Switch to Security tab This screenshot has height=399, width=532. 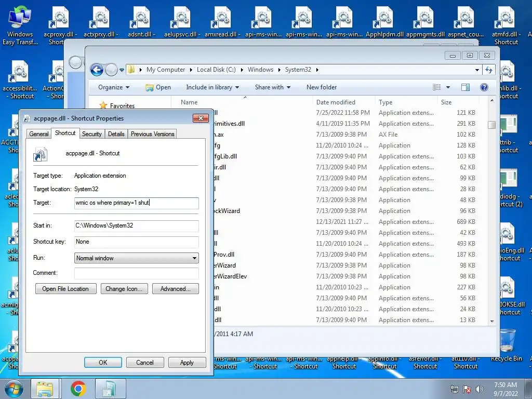(91, 134)
